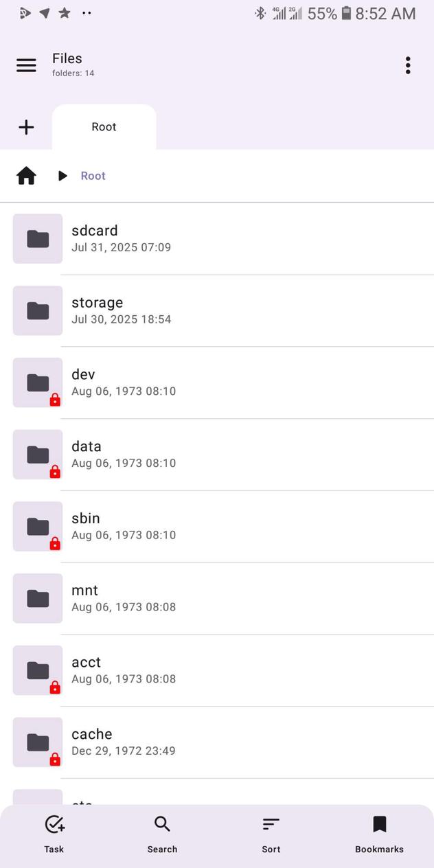The height and width of the screenshot is (868, 434).
Task: Open the three-dot overflow menu
Action: (x=407, y=65)
